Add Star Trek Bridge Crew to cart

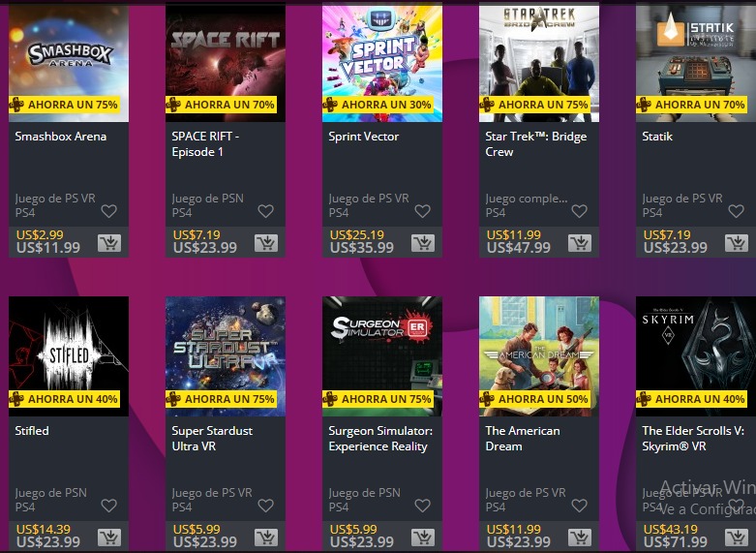click(580, 243)
